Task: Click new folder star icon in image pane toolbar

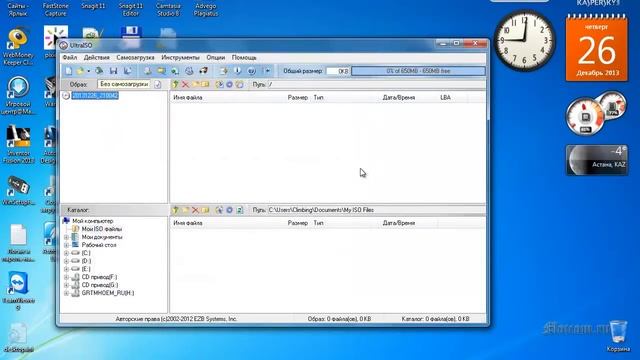Action: point(196,84)
